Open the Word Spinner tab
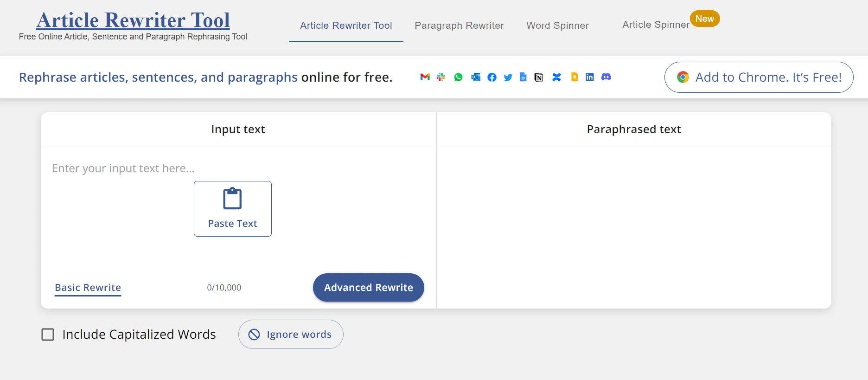This screenshot has height=380, width=868. 557,26
